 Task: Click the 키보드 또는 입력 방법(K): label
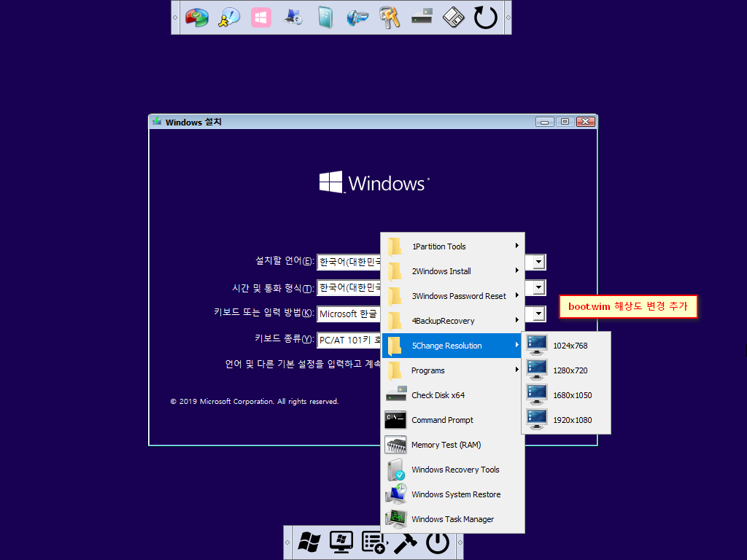click(x=263, y=312)
